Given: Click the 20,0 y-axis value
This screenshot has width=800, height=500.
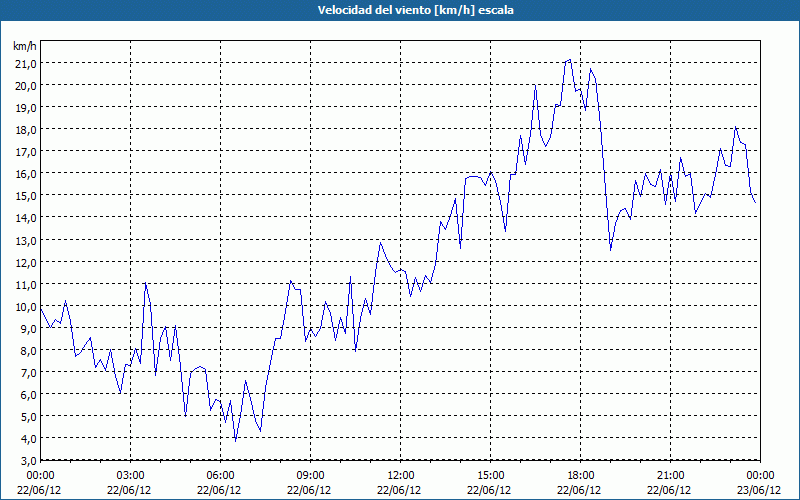Looking at the screenshot, I should 27,85.
